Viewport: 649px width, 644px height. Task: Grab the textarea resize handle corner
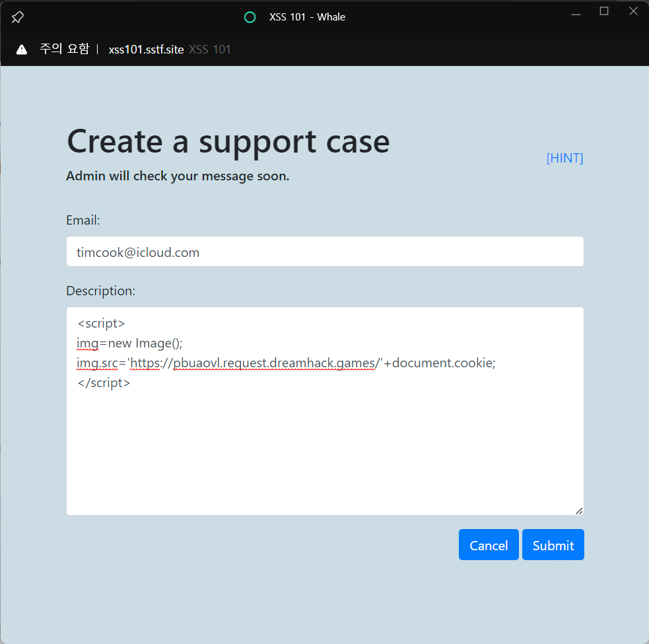coord(579,511)
